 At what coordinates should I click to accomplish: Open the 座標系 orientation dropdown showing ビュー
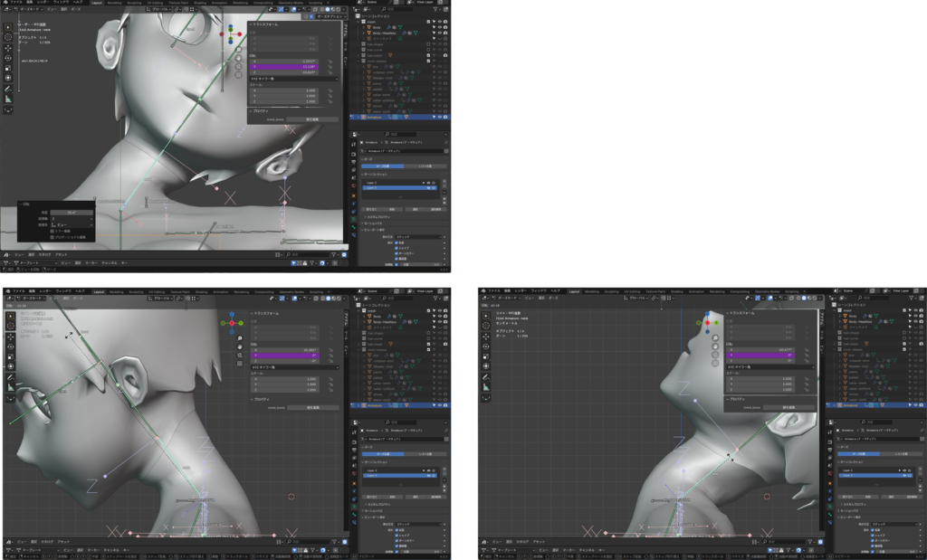[72, 224]
